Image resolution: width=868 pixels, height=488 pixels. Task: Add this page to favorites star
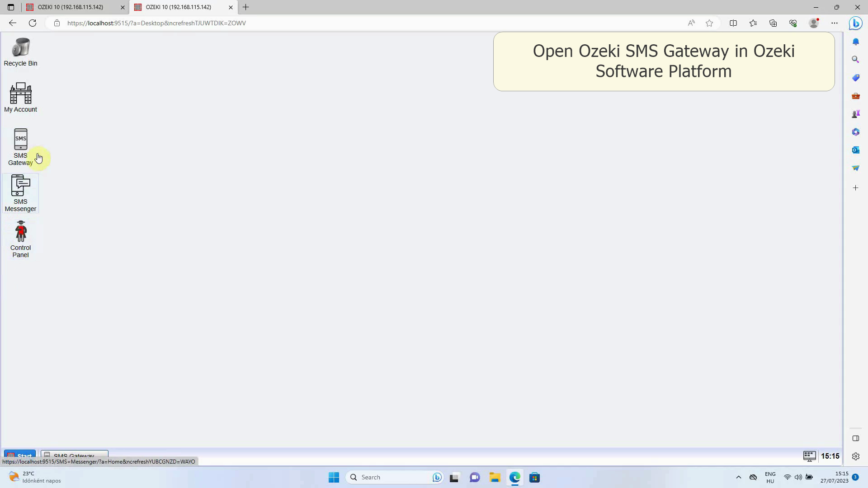coord(709,23)
